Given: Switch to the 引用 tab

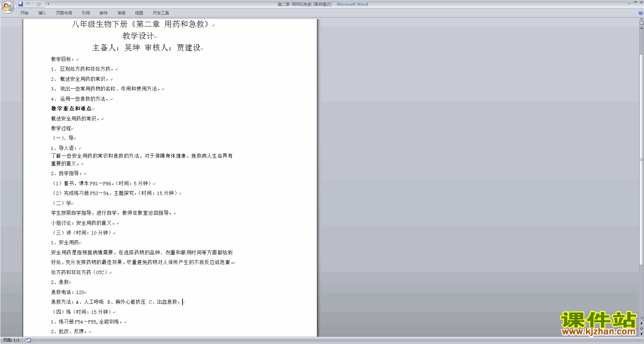Looking at the screenshot, I should point(86,13).
